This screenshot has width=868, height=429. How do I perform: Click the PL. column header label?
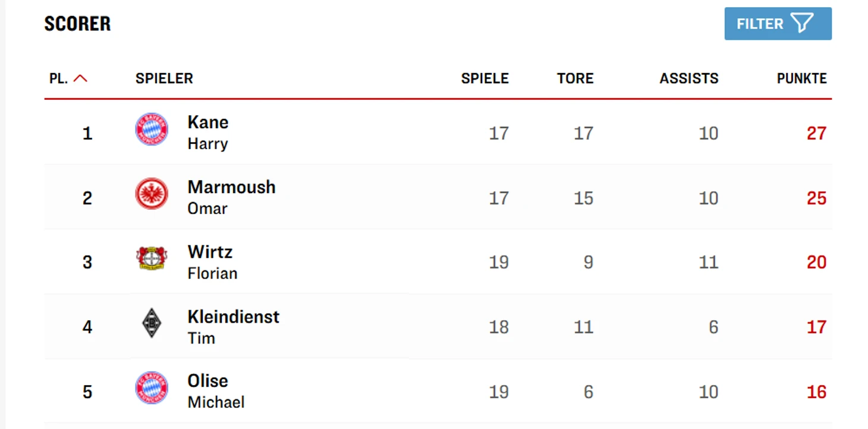click(58, 78)
